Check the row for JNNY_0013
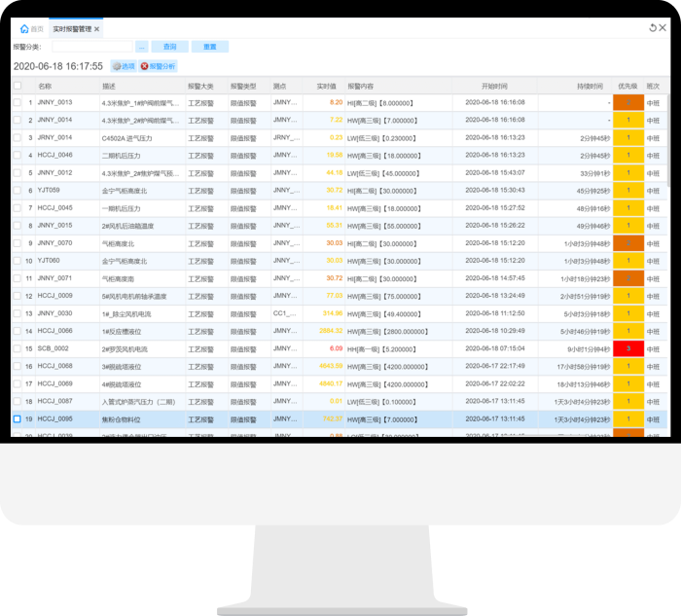Viewport: 681px width, 616px height. click(x=17, y=102)
